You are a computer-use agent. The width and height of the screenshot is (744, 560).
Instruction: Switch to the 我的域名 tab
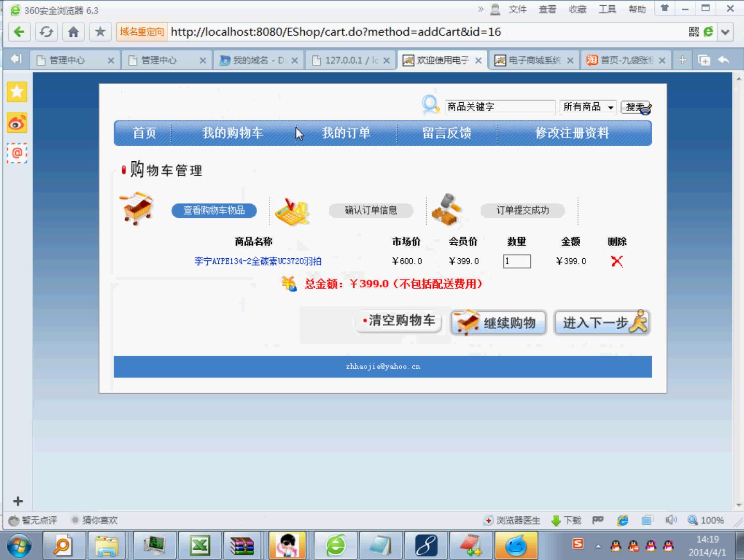click(x=259, y=60)
